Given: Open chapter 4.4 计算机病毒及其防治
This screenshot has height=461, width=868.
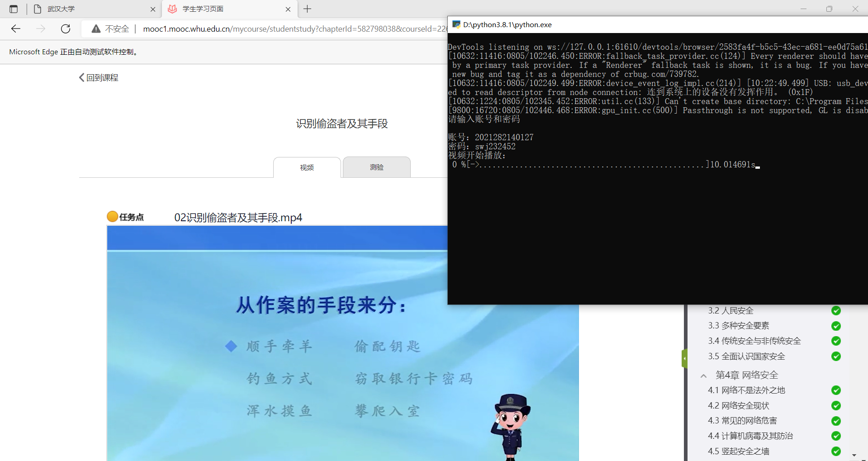Looking at the screenshot, I should coord(750,436).
